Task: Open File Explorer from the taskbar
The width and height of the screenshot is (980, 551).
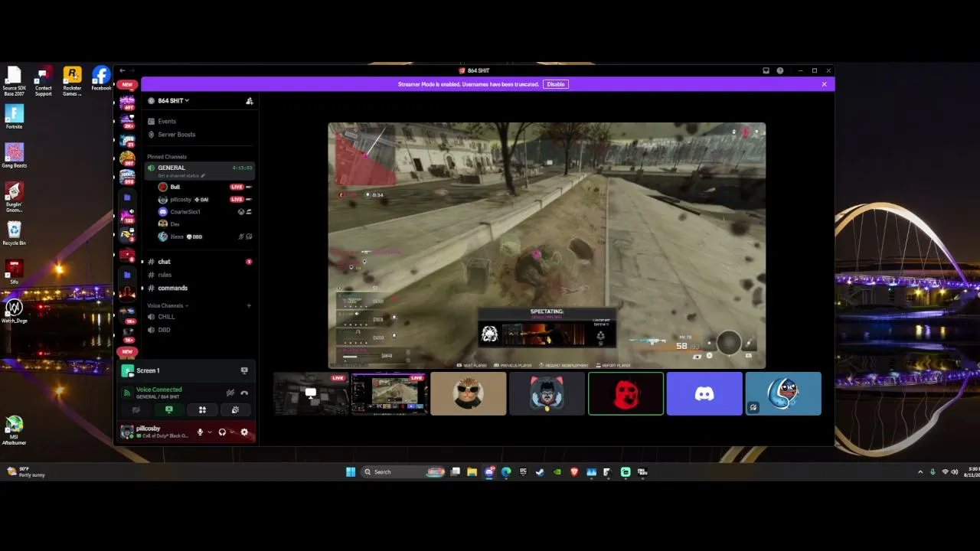Action: click(x=472, y=471)
